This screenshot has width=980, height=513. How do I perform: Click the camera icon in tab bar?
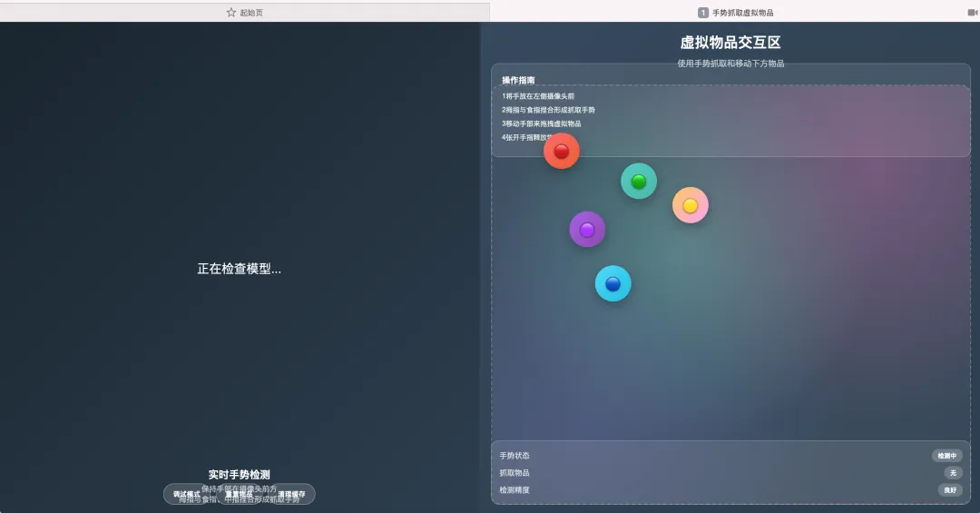tap(973, 13)
